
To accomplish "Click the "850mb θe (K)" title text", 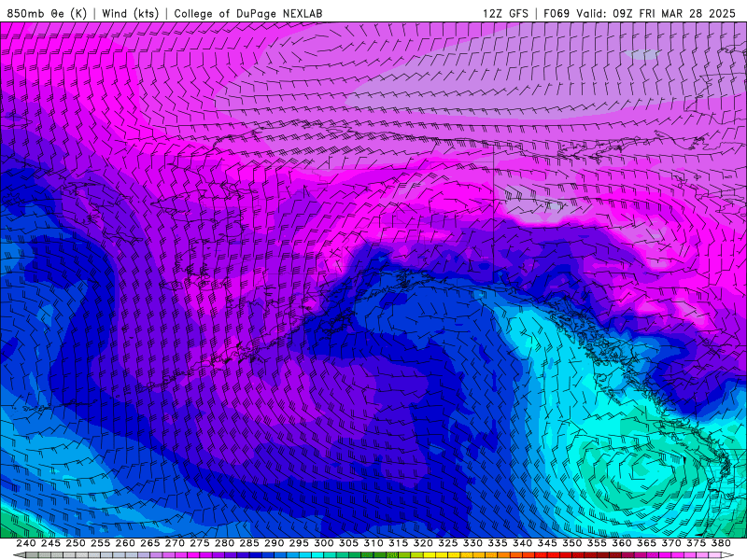I will pos(48,13).
